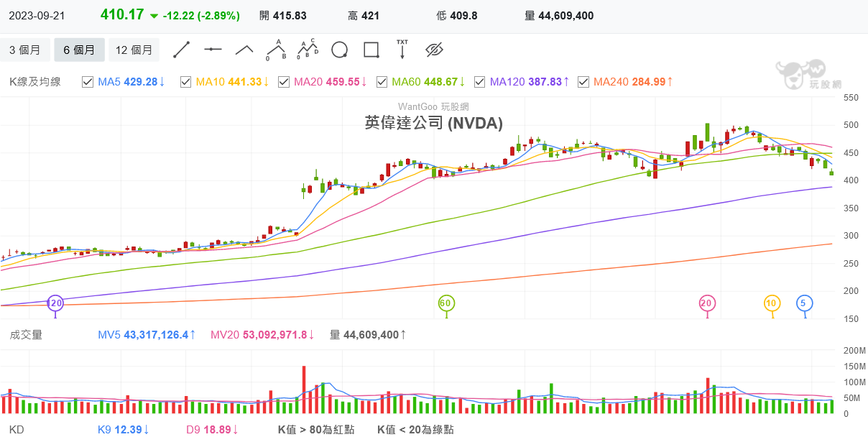This screenshot has width=868, height=437.
Task: Uncheck the MA20 moving average checkbox
Action: [x=284, y=82]
